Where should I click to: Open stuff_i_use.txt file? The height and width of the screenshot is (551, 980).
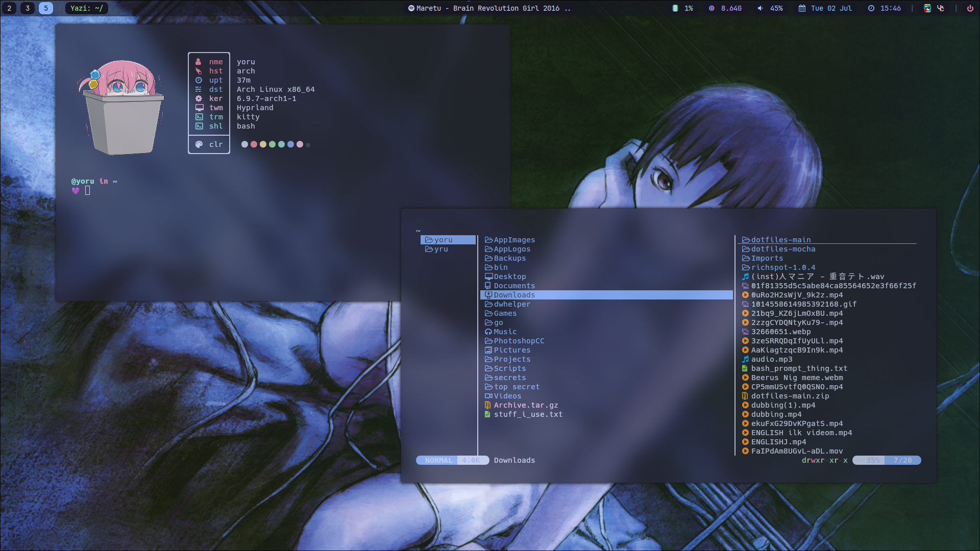coord(528,414)
